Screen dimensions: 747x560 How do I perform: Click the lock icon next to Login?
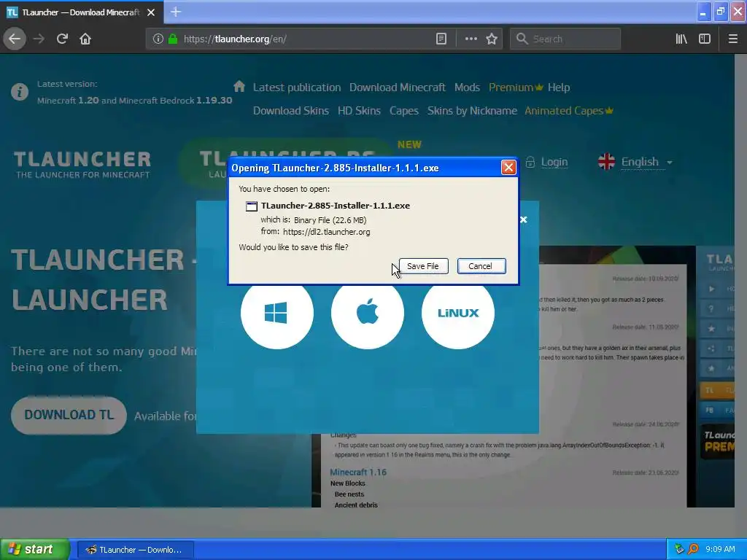pyautogui.click(x=530, y=162)
